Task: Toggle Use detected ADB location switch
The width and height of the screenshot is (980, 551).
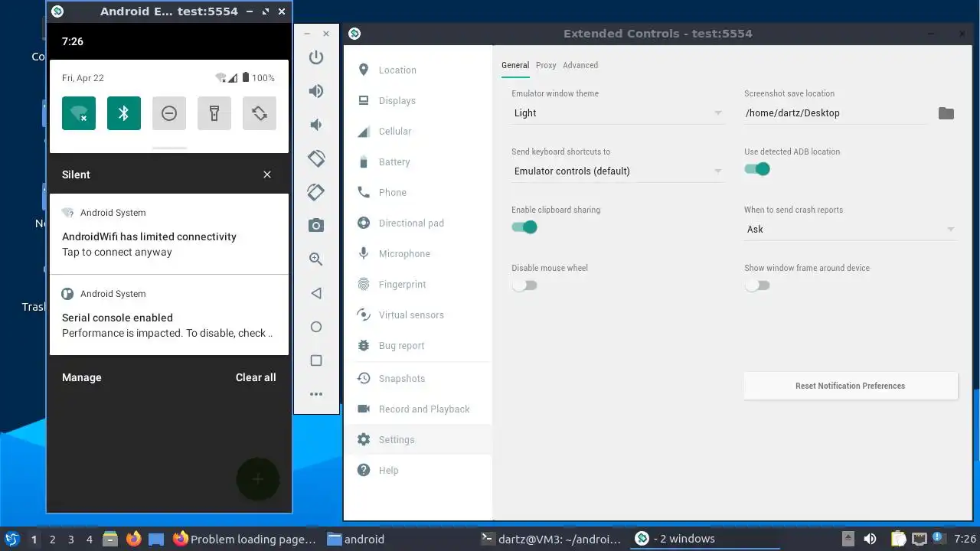Action: point(757,169)
